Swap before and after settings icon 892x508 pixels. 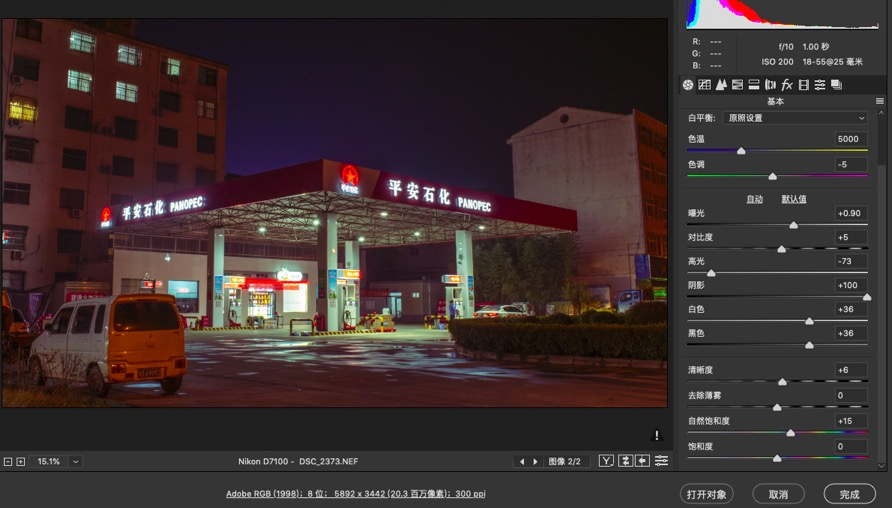click(625, 461)
